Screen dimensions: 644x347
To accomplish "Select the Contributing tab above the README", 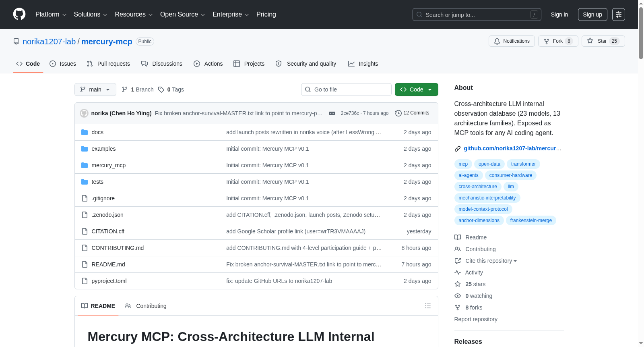I will (x=146, y=306).
